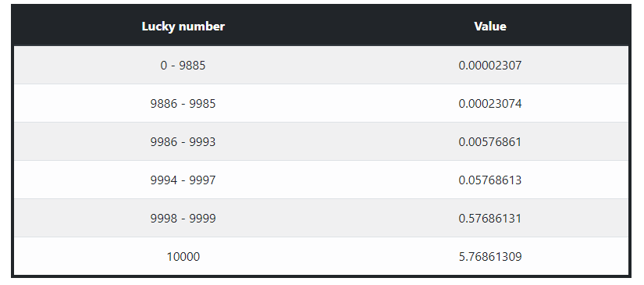Click the 9886 - 9985 range cell
The height and width of the screenshot is (285, 644).
183,104
